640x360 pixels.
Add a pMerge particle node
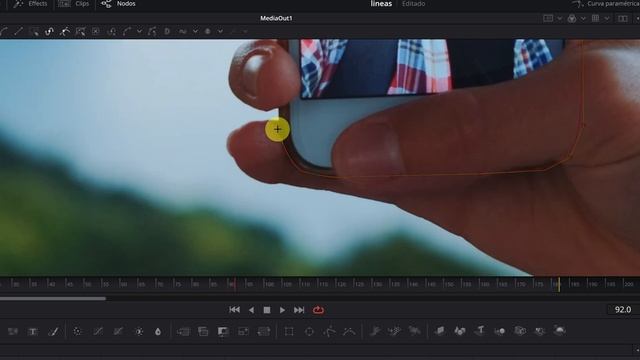tap(395, 331)
